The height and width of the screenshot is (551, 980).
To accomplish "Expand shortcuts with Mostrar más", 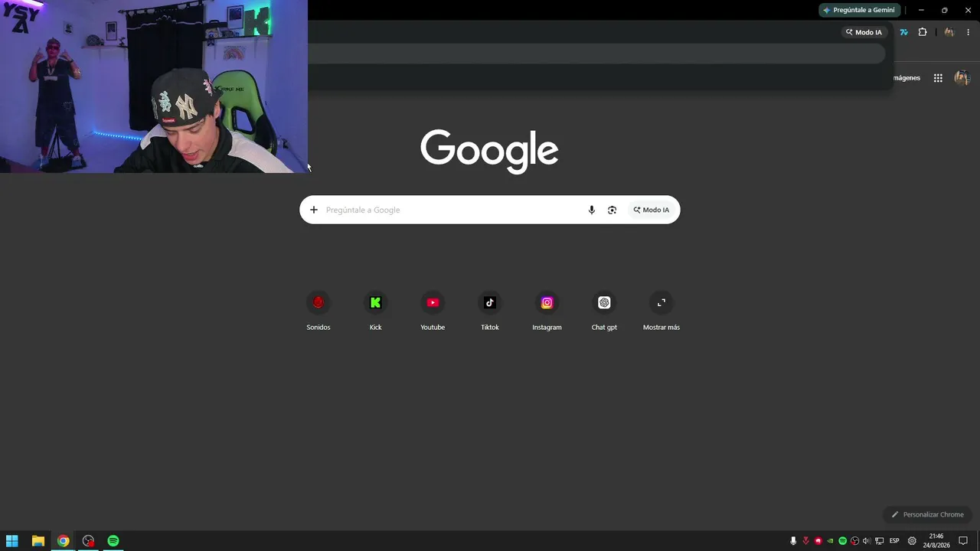I will point(661,310).
